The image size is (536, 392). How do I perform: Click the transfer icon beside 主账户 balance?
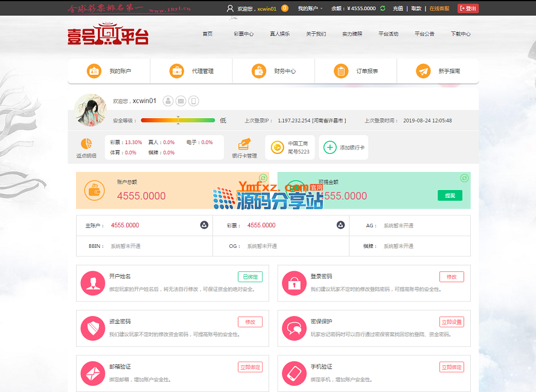click(204, 225)
